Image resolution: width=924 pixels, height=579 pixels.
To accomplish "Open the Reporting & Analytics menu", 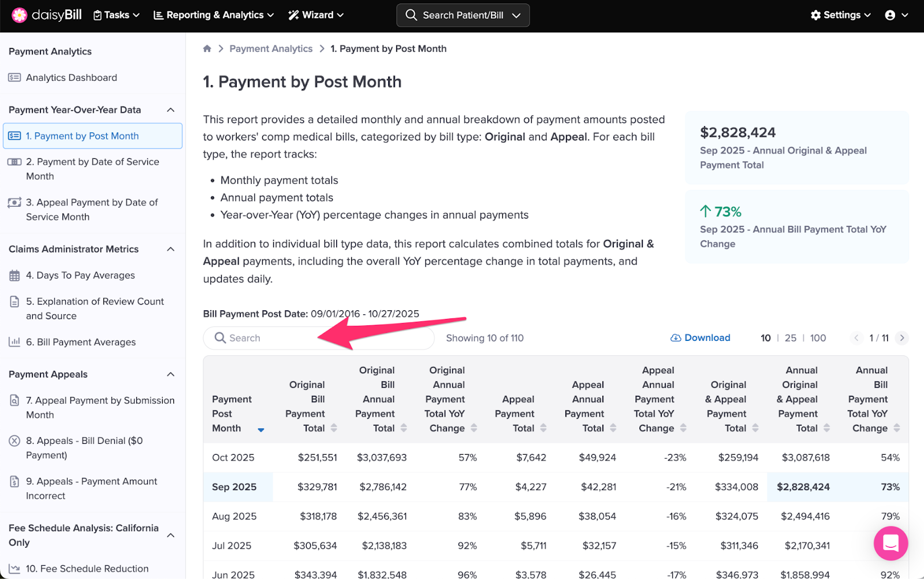I will (214, 15).
